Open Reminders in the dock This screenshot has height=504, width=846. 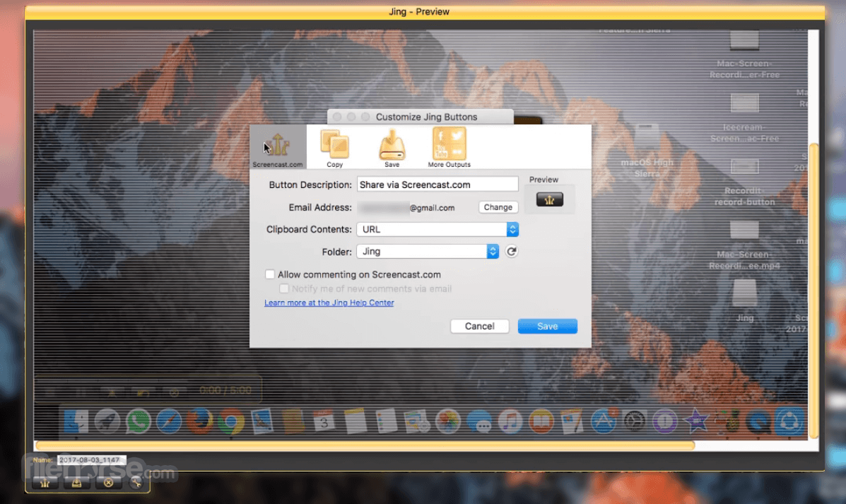pyautogui.click(x=387, y=421)
